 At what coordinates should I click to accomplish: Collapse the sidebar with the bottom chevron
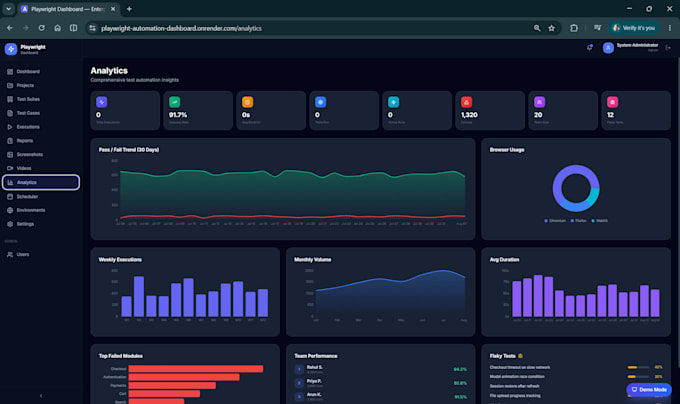(x=41, y=395)
